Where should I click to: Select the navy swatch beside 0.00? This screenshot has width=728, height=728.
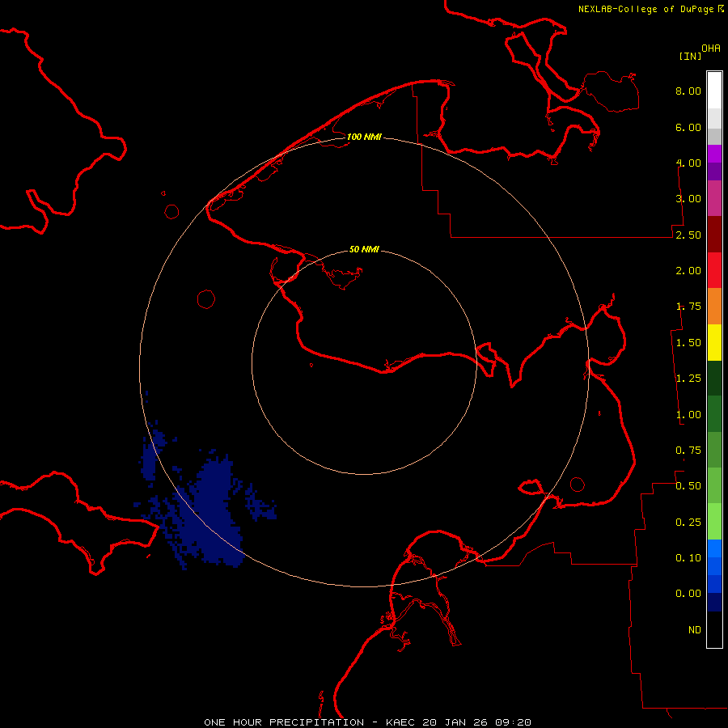[x=714, y=603]
